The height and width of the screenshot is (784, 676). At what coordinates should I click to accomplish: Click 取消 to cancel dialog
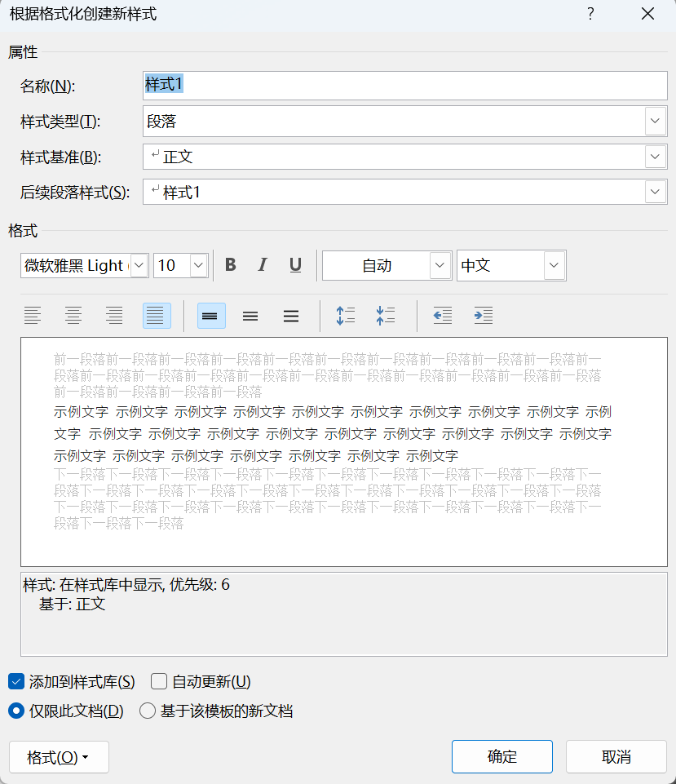click(x=616, y=756)
